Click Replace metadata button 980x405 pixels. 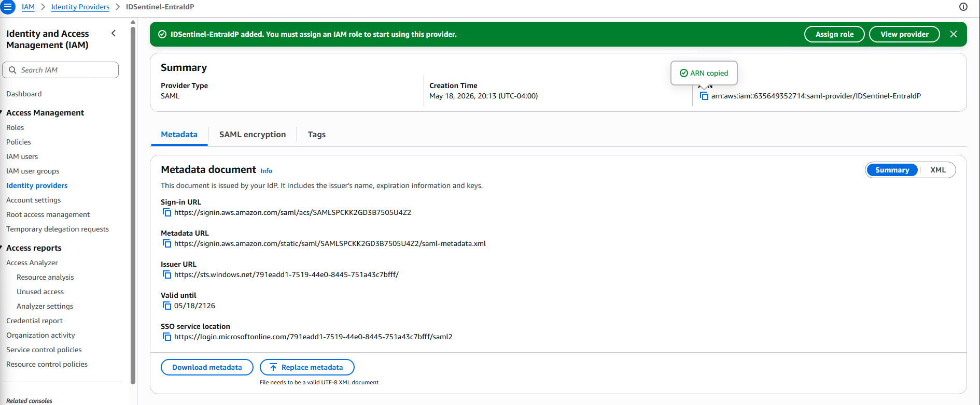[x=307, y=367]
